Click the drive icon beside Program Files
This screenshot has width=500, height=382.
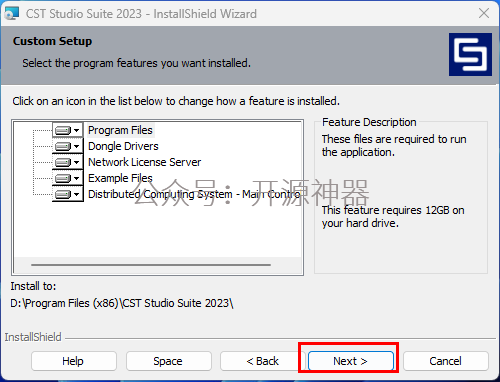tap(63, 130)
